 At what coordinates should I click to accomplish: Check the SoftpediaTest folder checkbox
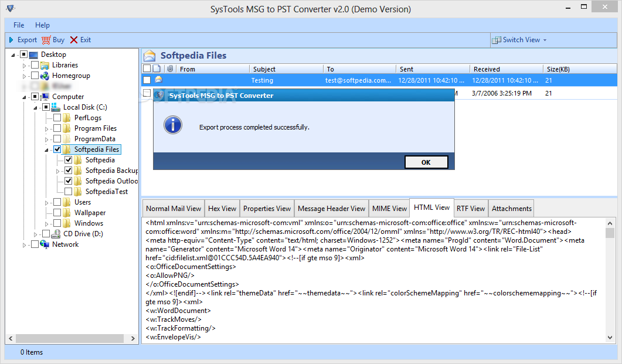click(x=68, y=192)
